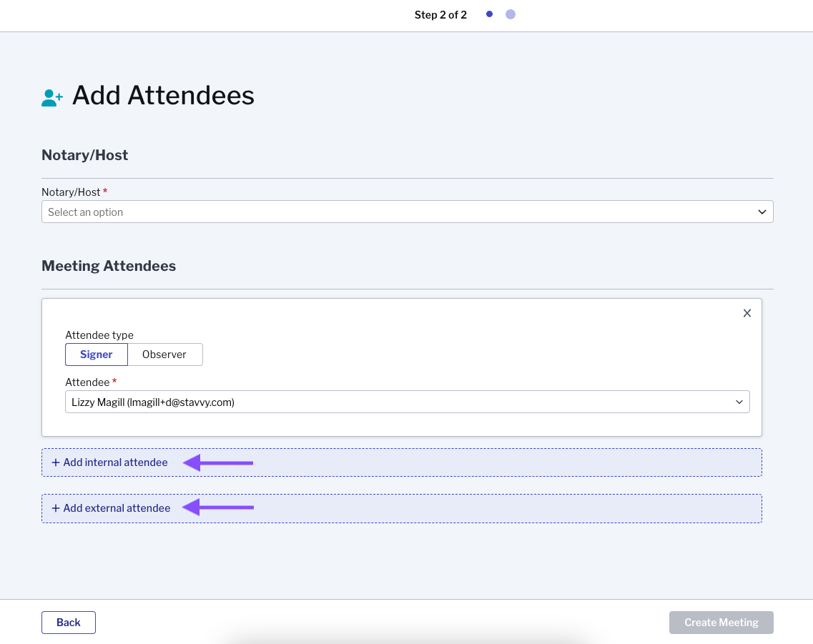Viewport: 813px width, 644px height.
Task: Expand Select an option for Notary/Host
Action: coord(407,212)
